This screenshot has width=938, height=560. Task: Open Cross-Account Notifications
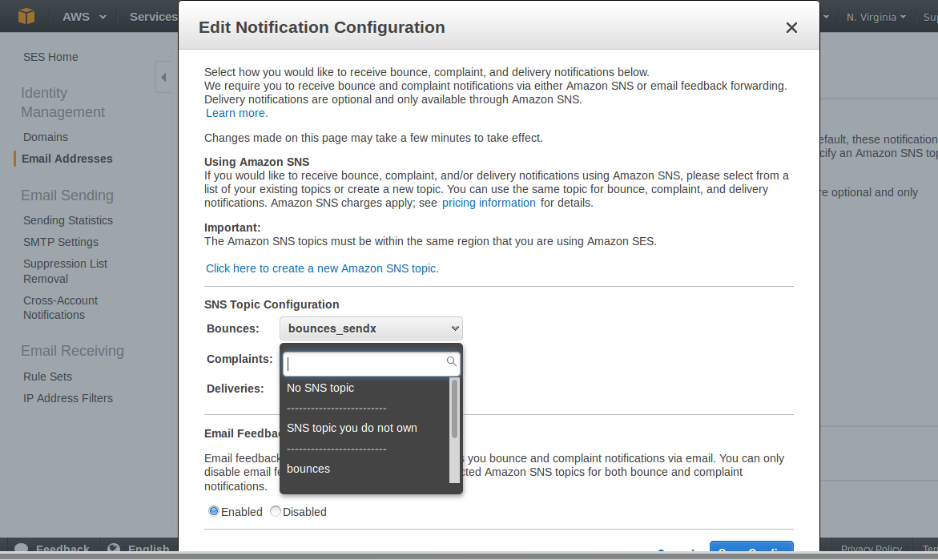60,308
